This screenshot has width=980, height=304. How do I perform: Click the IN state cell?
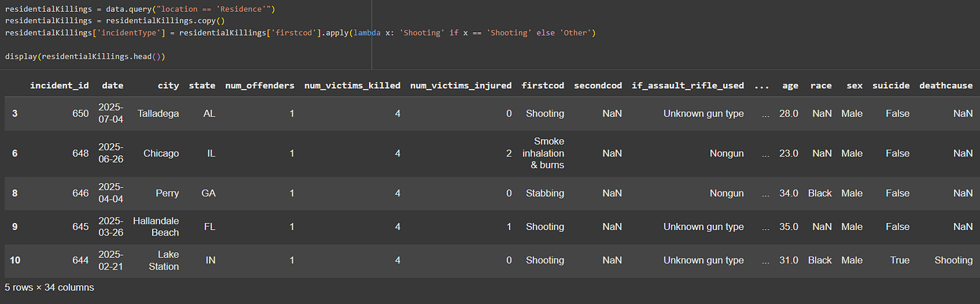click(x=211, y=260)
